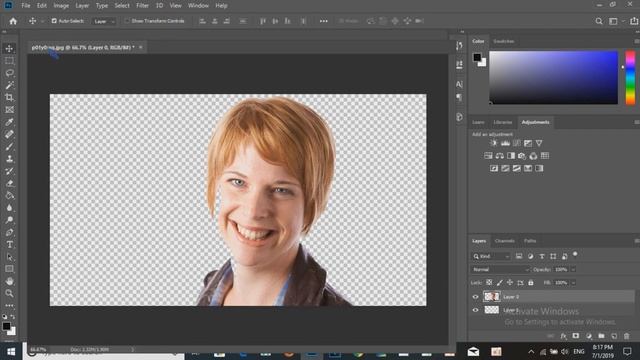Select the Pen tool
Image resolution: width=640 pixels, height=360 pixels.
coord(9,232)
